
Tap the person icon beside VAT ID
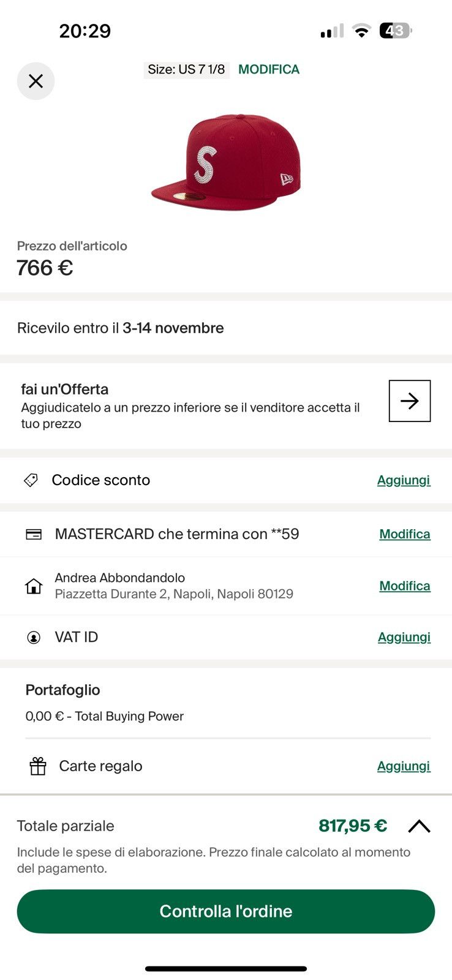tap(34, 638)
